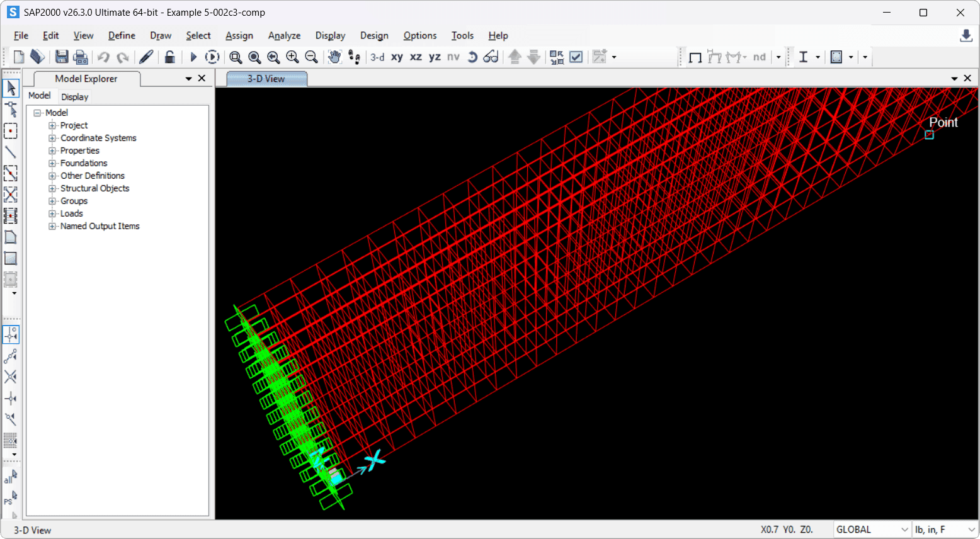This screenshot has width=980, height=539.
Task: Click the shell area section icon
Action: pos(836,57)
